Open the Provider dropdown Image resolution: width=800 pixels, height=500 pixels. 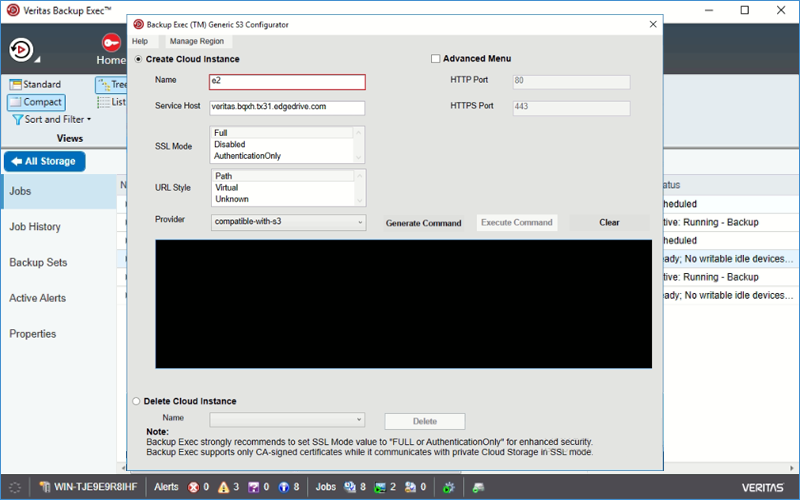[x=288, y=222]
